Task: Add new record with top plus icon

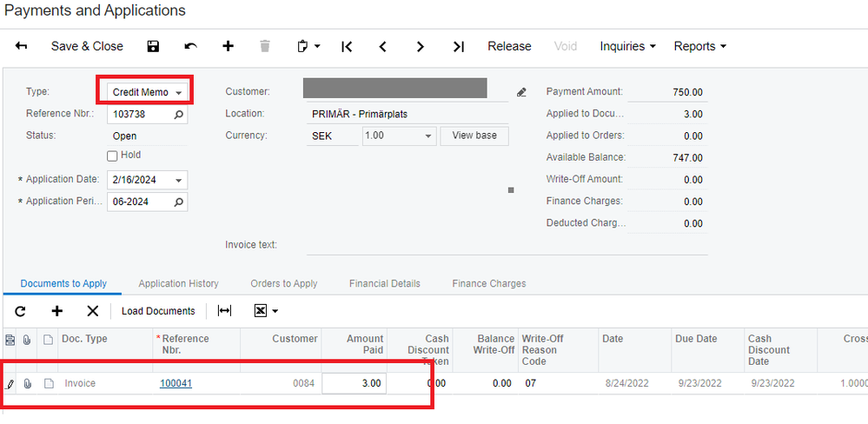Action: point(228,47)
